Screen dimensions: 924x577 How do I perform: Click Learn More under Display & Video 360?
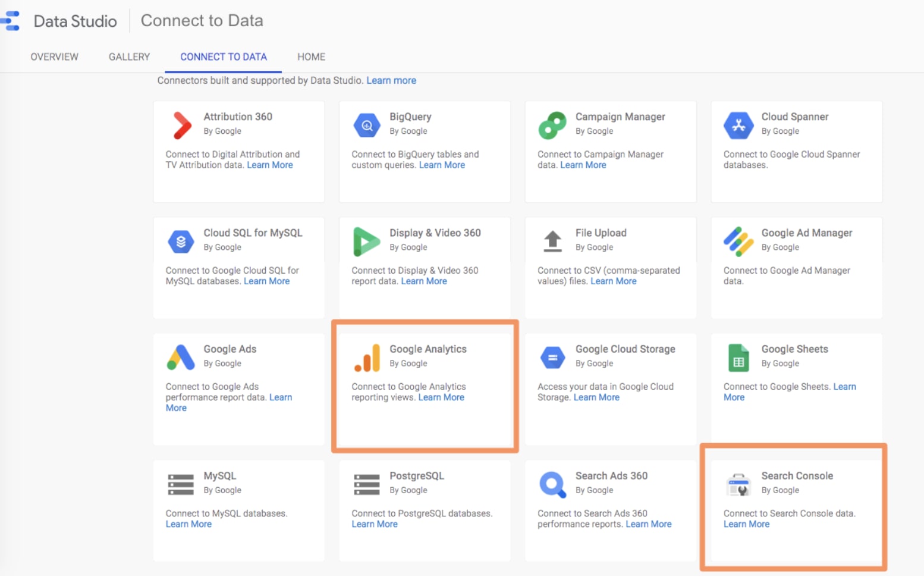pyautogui.click(x=424, y=281)
